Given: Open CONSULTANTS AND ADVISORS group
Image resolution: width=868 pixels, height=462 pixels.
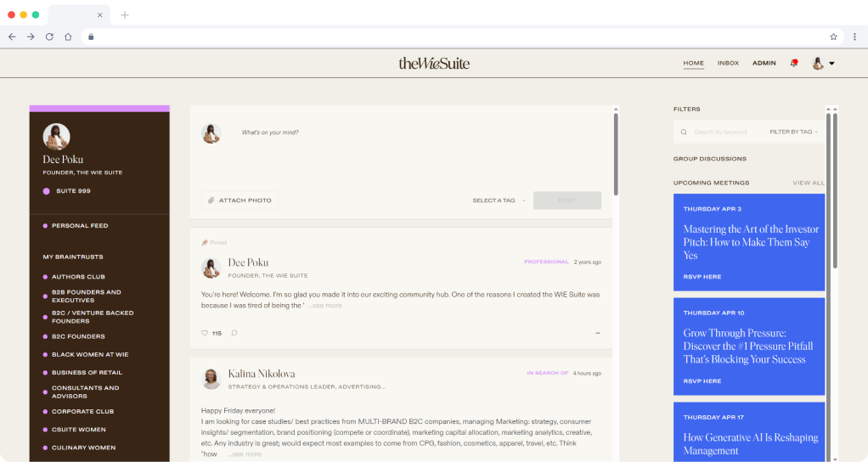Looking at the screenshot, I should [x=82, y=392].
